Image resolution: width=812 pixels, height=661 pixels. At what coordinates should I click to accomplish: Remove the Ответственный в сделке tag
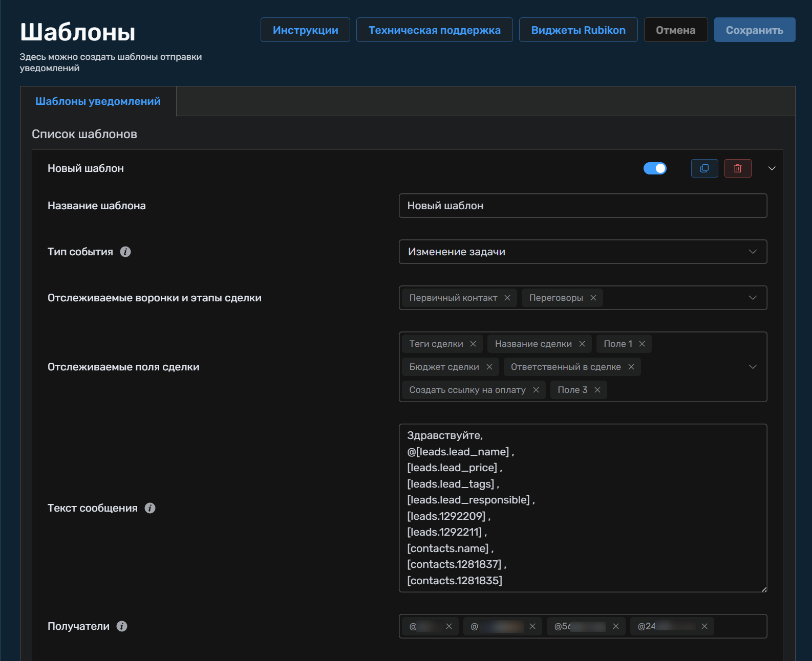click(631, 367)
